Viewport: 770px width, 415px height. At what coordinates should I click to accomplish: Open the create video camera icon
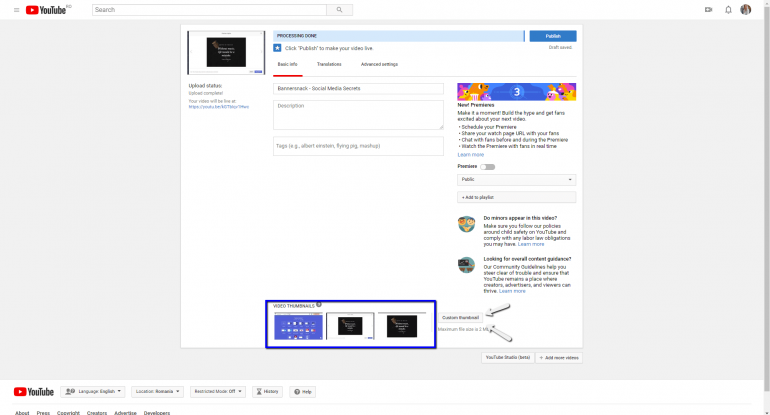(x=708, y=10)
